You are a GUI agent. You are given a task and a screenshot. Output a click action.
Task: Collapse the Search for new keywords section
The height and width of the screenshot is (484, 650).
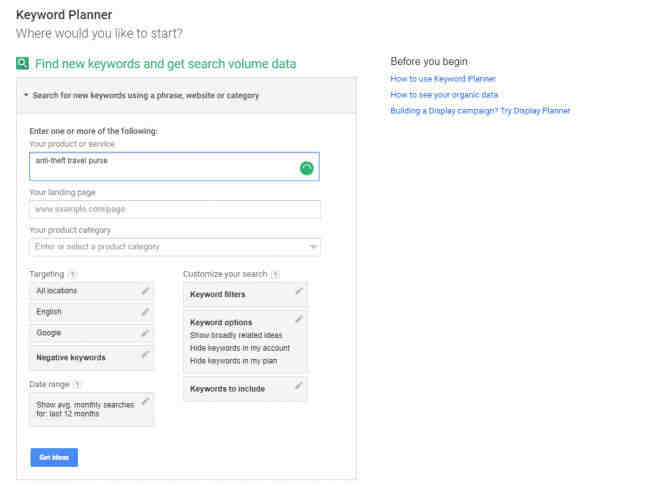pyautogui.click(x=26, y=96)
